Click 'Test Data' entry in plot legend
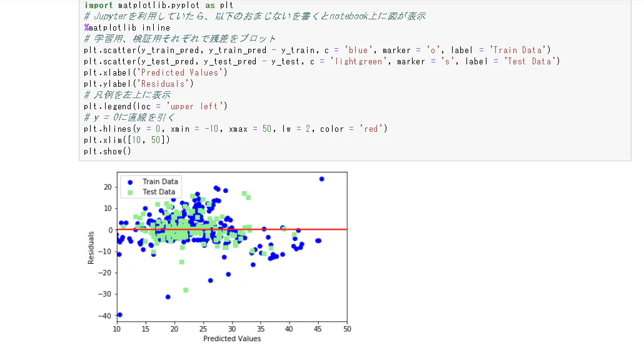Image resolution: width=644 pixels, height=353 pixels. (159, 192)
